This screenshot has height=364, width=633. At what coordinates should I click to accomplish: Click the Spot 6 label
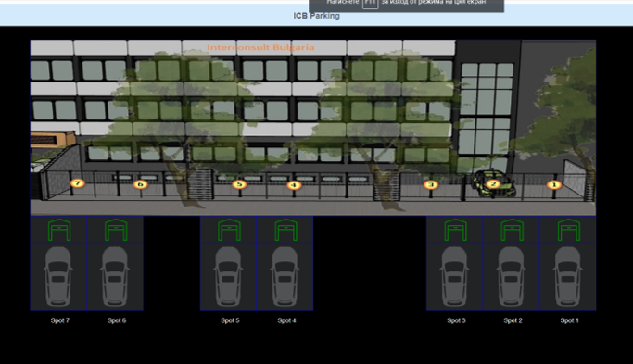tap(117, 320)
